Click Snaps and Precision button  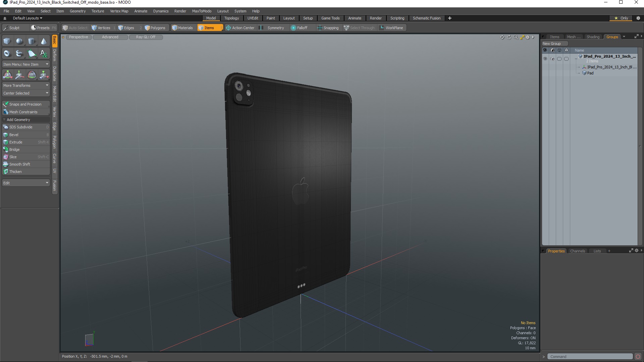click(26, 104)
